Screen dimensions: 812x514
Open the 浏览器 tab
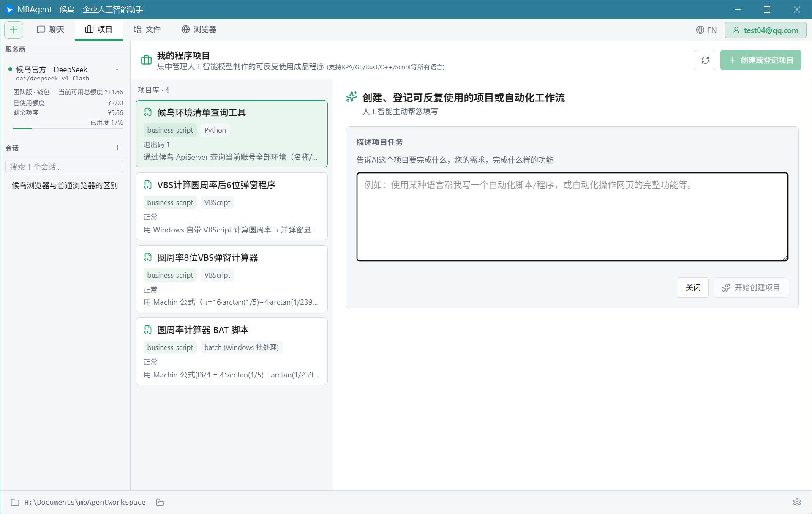tap(199, 30)
